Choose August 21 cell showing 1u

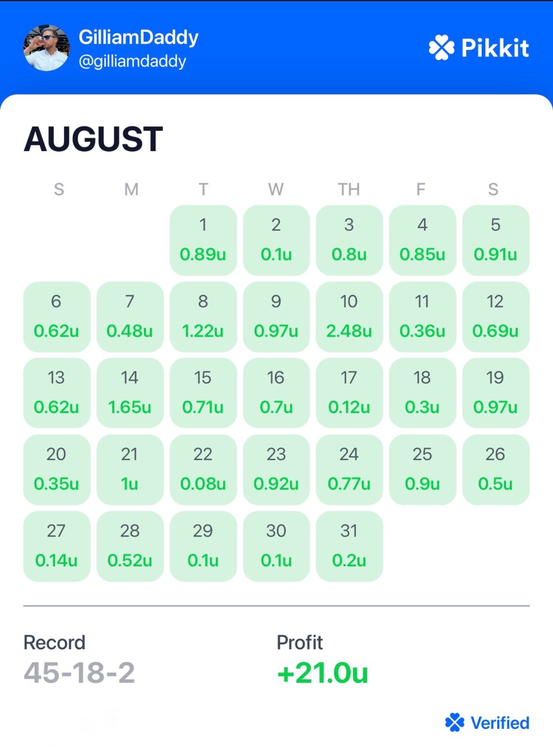(x=129, y=470)
